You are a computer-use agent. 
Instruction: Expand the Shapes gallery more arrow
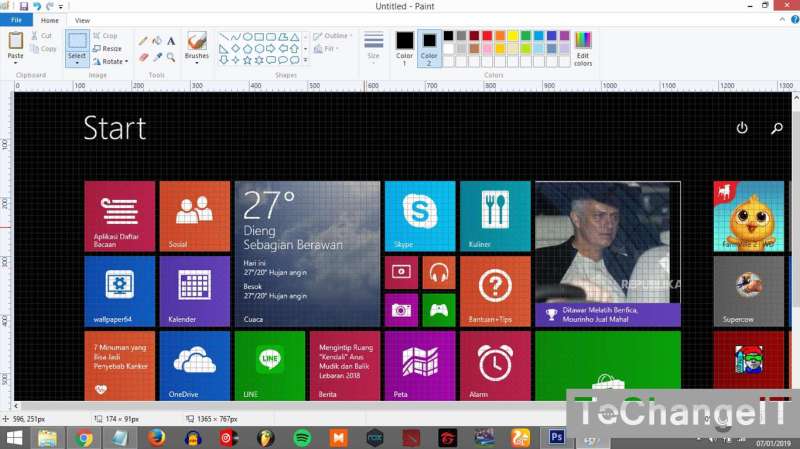click(x=306, y=60)
